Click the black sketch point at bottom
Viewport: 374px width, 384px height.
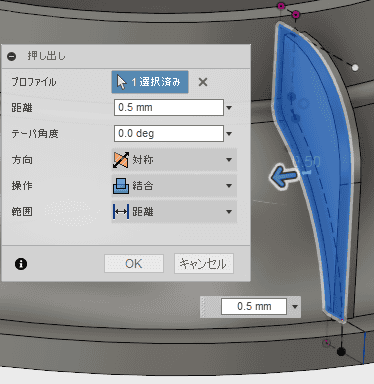[x=341, y=351]
